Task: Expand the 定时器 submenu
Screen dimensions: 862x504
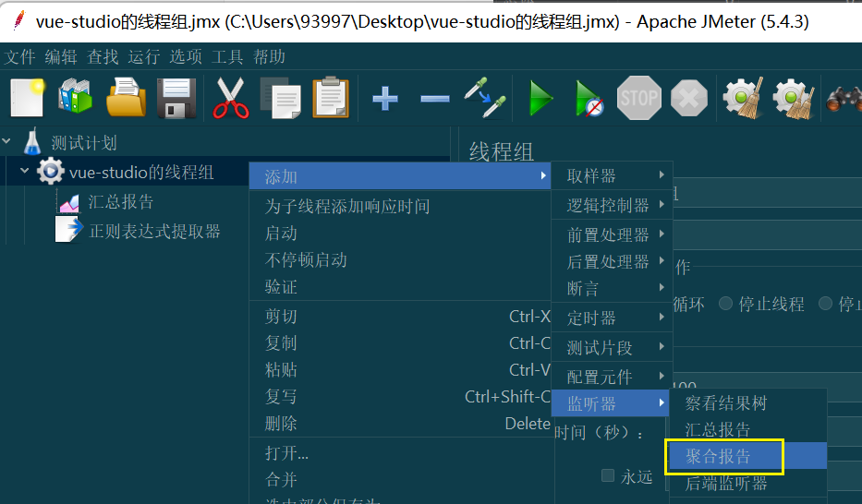Action: (x=612, y=318)
